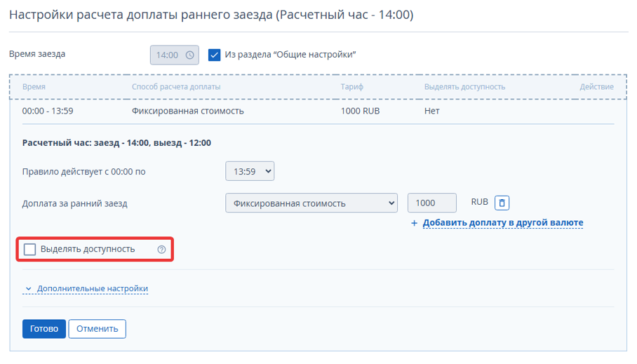Click the Время заезда label

(37, 54)
